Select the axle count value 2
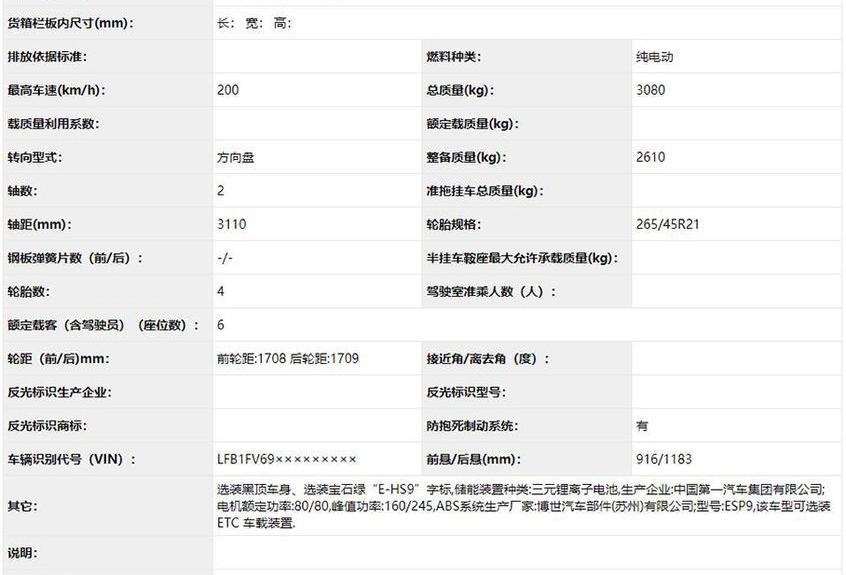 221,190
